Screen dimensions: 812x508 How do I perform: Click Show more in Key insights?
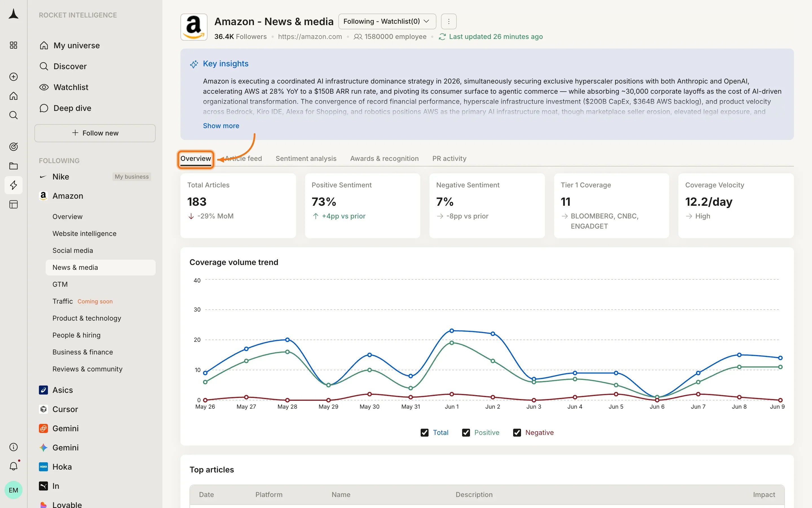click(221, 126)
